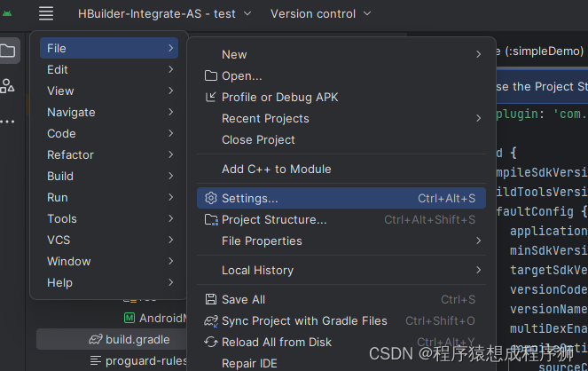Select Close Project menu entry
Viewport: 588px width, 371px height.
(258, 140)
